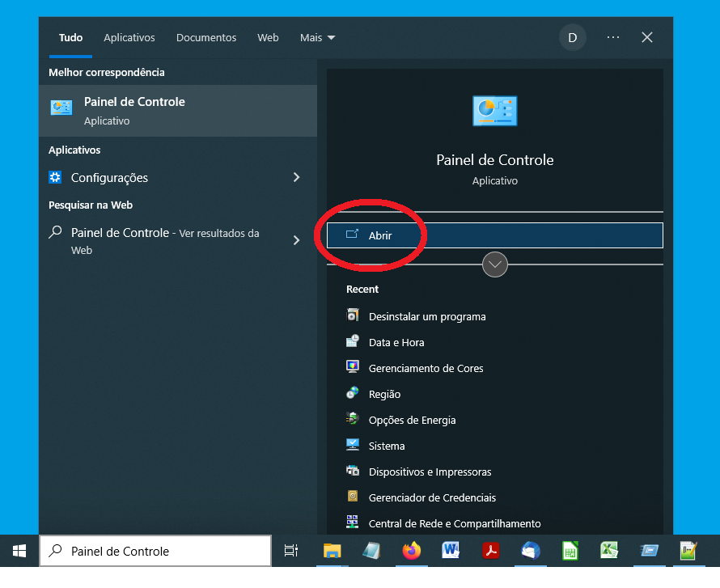Click Abrir to open Painel de Controle
Viewport: 720px width, 588px height.
point(494,235)
